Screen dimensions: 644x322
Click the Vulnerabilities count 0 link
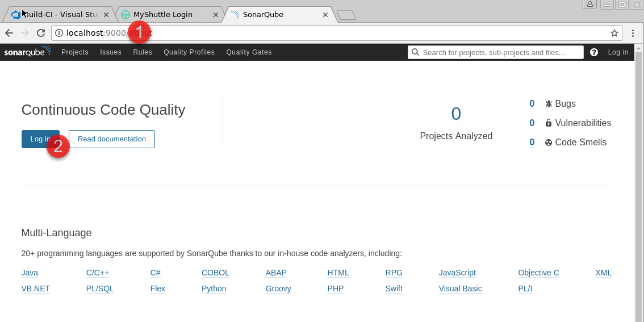[532, 123]
